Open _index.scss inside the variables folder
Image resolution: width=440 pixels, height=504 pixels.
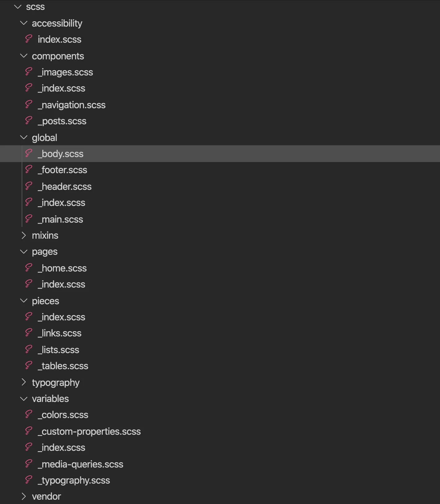click(x=62, y=448)
